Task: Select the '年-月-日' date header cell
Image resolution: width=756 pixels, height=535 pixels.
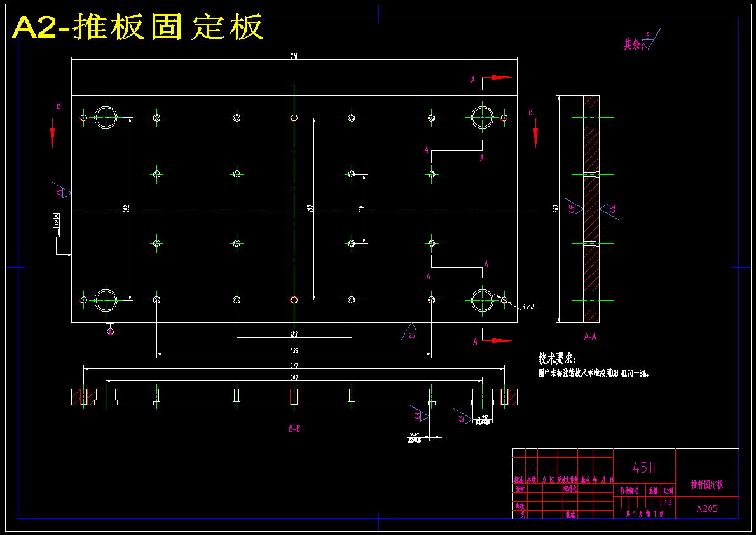Action: click(603, 480)
